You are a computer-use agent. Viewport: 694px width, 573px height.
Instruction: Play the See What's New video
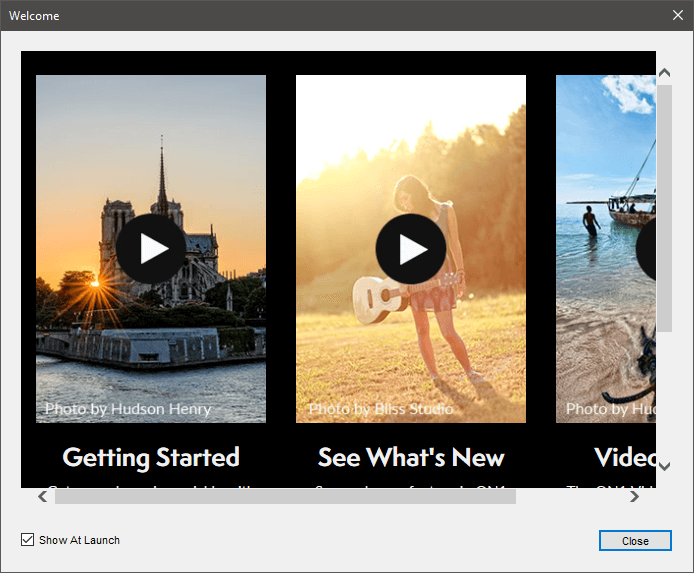(411, 249)
